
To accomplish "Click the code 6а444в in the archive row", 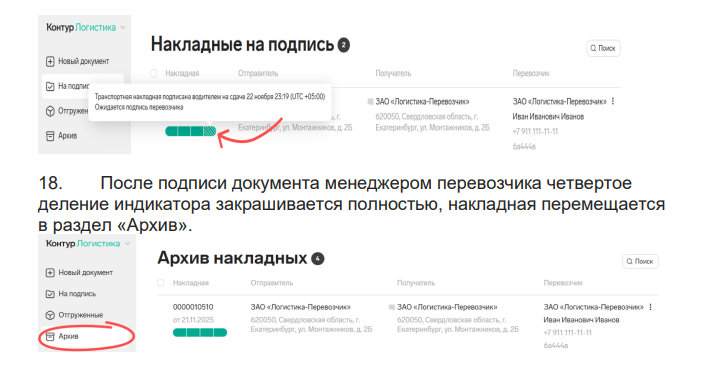I will pyautogui.click(x=556, y=346).
